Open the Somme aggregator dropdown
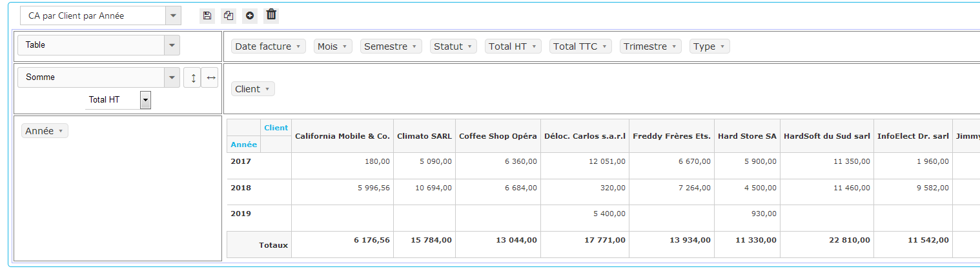The width and height of the screenshot is (980, 280). pos(171,77)
